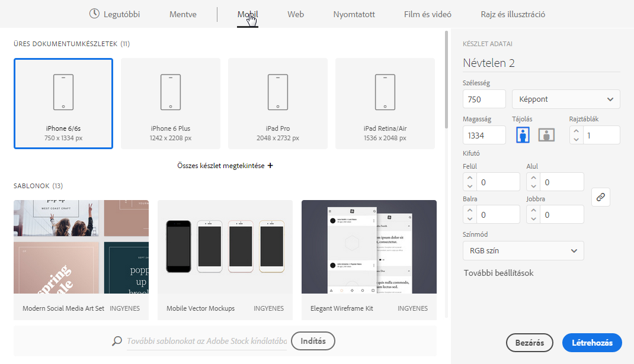The width and height of the screenshot is (634, 364).
Task: Open the Színmód RGB szín dropdown
Action: [x=523, y=250]
